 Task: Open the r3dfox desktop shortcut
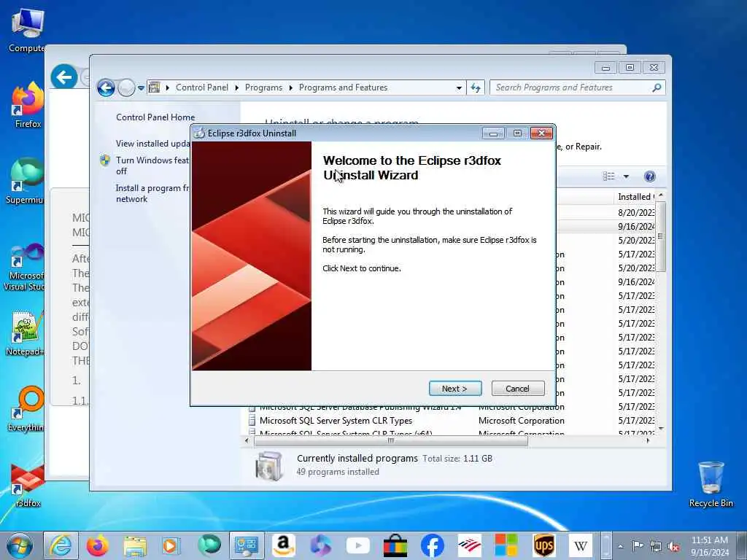point(28,485)
